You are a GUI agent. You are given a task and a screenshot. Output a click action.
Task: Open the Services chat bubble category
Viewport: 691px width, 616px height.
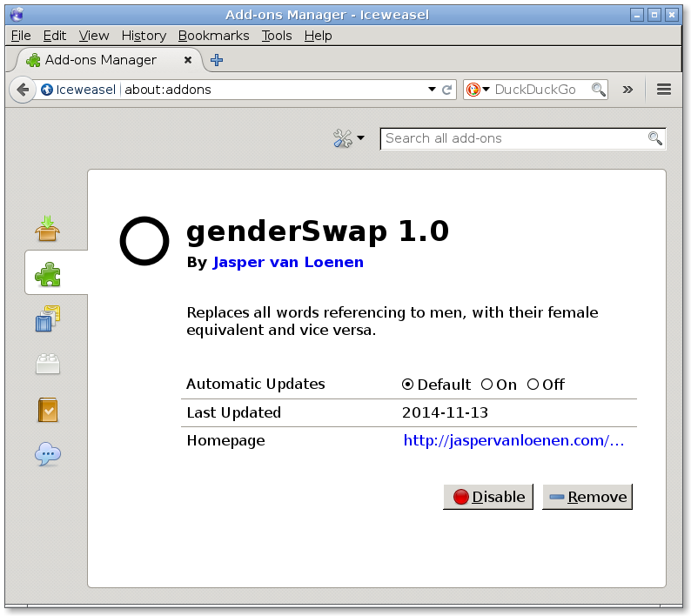coord(48,454)
